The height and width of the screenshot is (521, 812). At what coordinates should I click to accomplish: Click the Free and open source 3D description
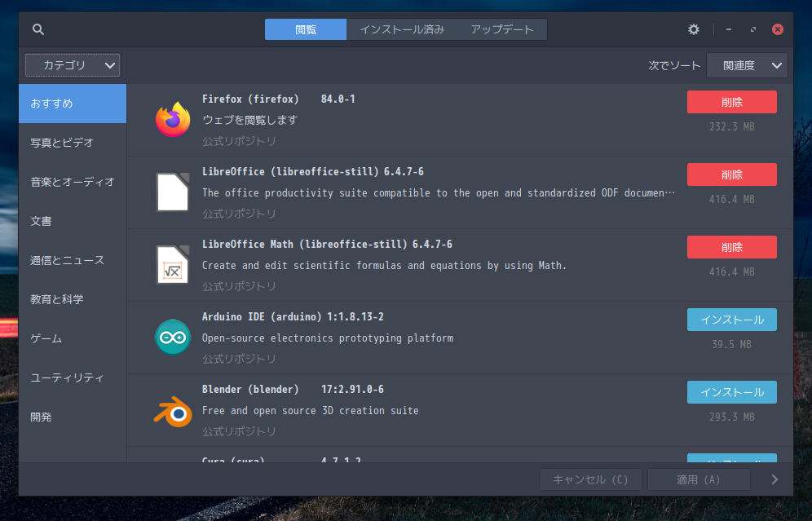click(310, 411)
